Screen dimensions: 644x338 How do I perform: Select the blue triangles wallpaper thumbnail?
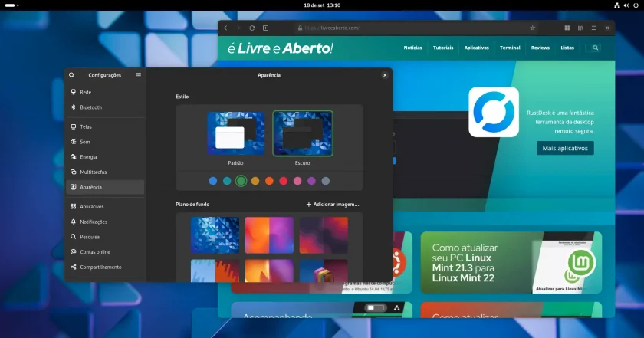point(215,235)
